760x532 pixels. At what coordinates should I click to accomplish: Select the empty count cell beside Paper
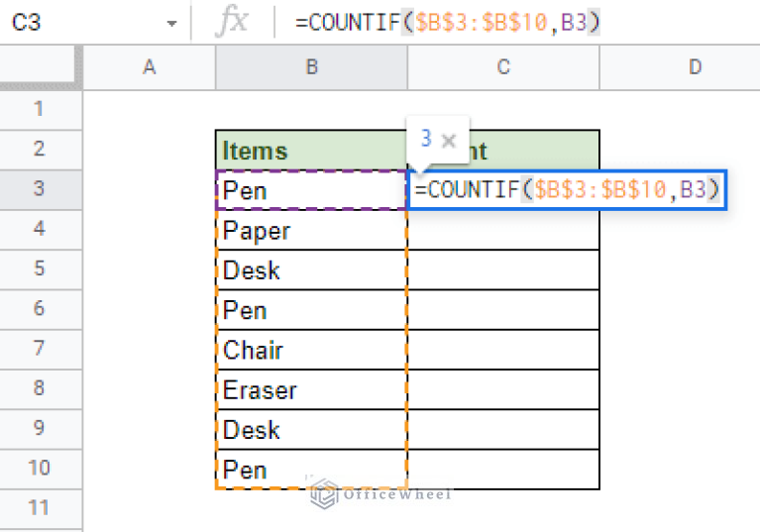503,230
